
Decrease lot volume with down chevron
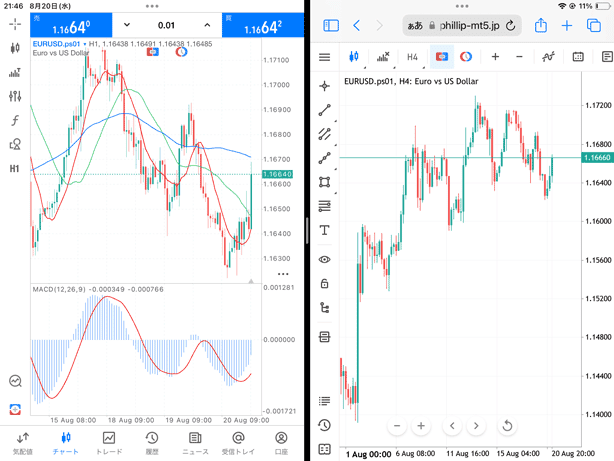[x=126, y=25]
